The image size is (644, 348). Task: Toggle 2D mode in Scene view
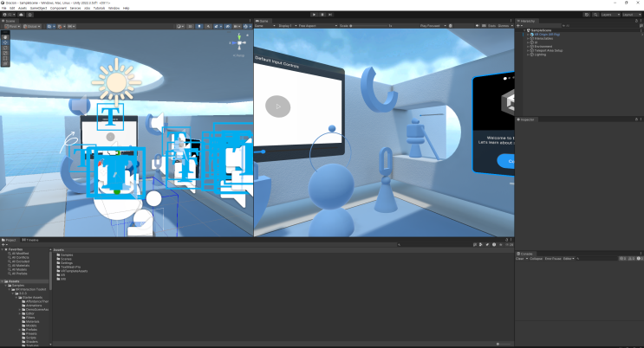tap(190, 26)
